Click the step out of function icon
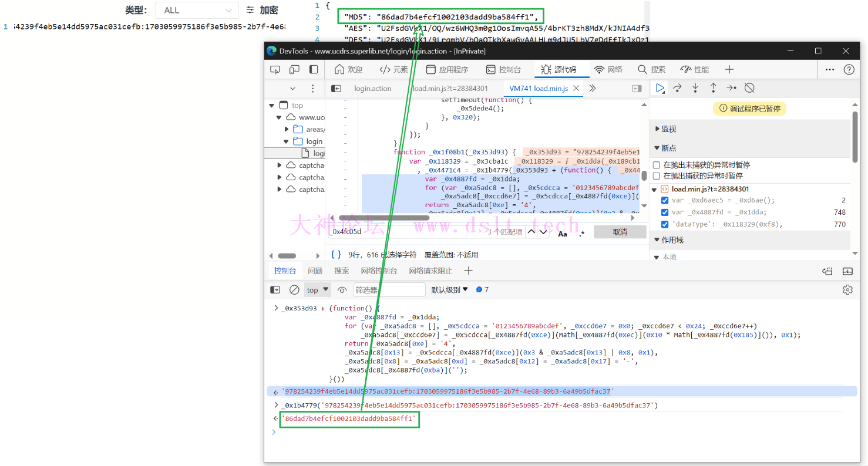The height and width of the screenshot is (466, 868). (713, 88)
